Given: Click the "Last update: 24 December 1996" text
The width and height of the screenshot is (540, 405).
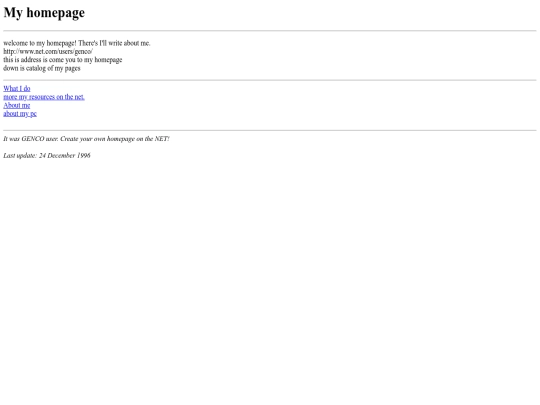Looking at the screenshot, I should click(x=47, y=155).
